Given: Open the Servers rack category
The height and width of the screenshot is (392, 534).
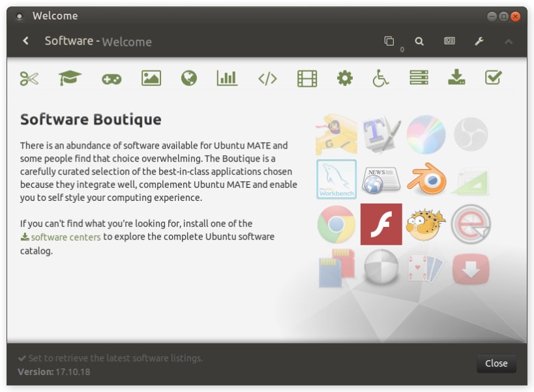Looking at the screenshot, I should pos(419,78).
